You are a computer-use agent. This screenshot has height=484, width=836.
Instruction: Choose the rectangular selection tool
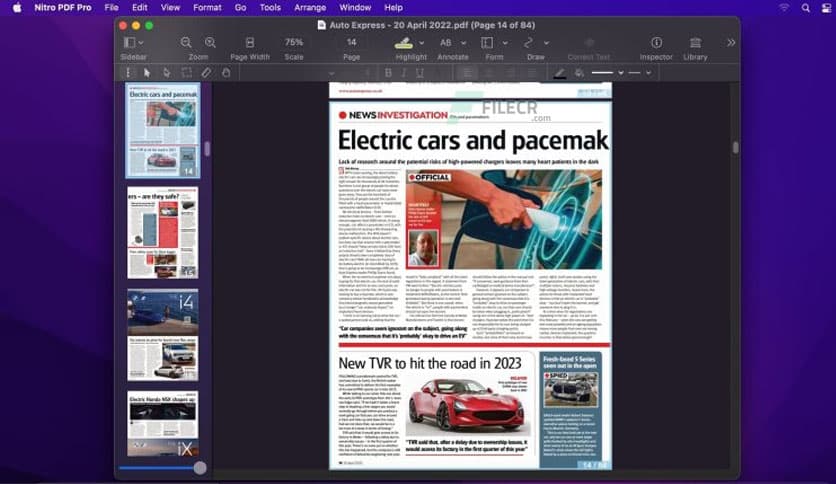(x=186, y=73)
